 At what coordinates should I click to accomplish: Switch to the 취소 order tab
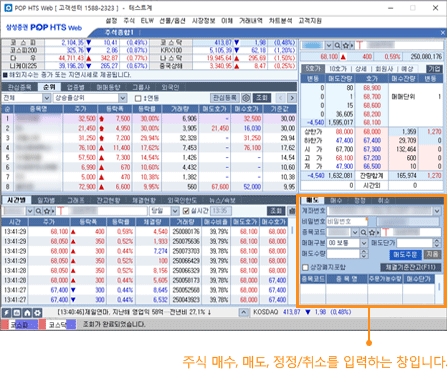(x=384, y=200)
